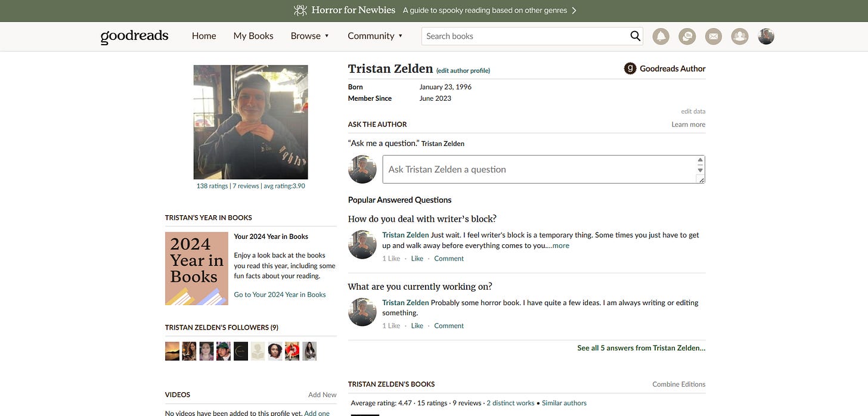
Task: Expand the Horror for Newbies banner chevron
Action: pyautogui.click(x=573, y=10)
